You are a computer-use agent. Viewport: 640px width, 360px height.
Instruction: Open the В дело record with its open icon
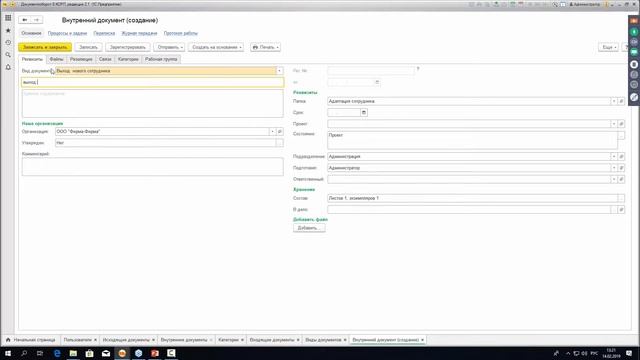621,209
